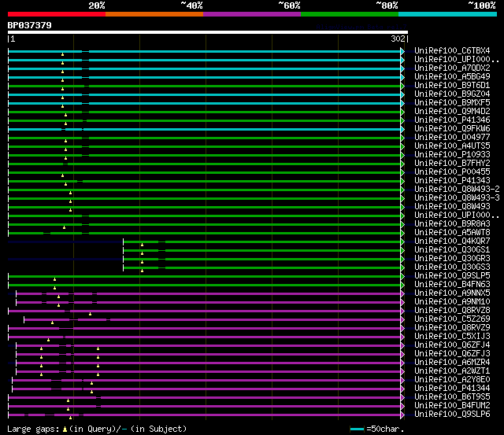The width and height of the screenshot is (504, 435).
Task: Click the cyan alignment bar for Q9FKW6
Action: pos(205,129)
